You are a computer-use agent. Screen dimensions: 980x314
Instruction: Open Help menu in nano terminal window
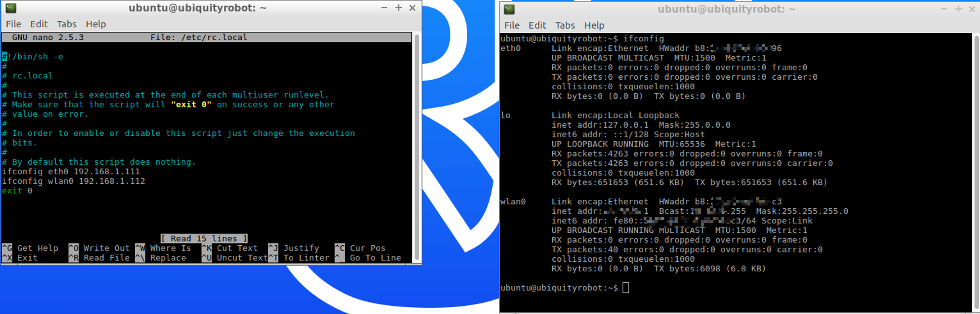tap(96, 24)
